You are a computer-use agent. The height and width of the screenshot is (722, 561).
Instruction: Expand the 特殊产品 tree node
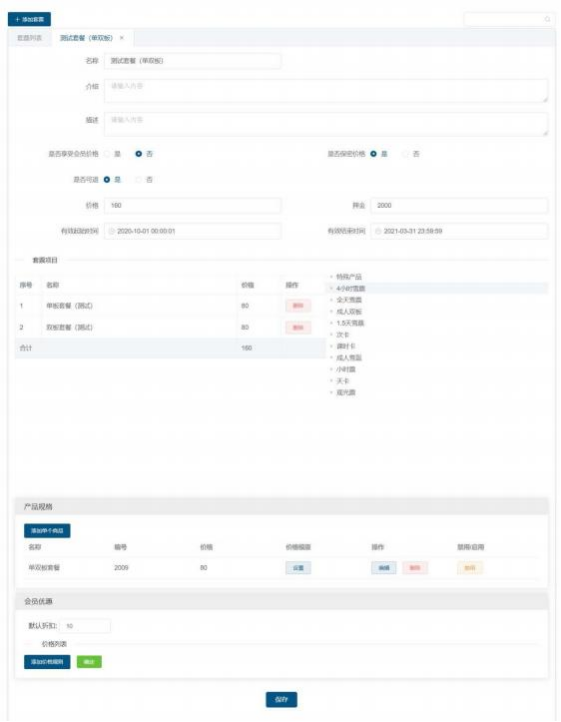[x=331, y=277]
